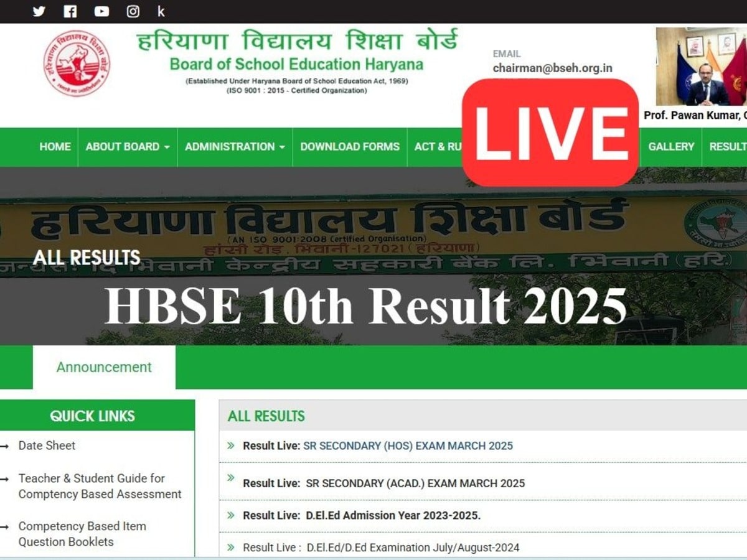Open the Date Sheet quick link
This screenshot has width=747, height=560.
point(47,446)
